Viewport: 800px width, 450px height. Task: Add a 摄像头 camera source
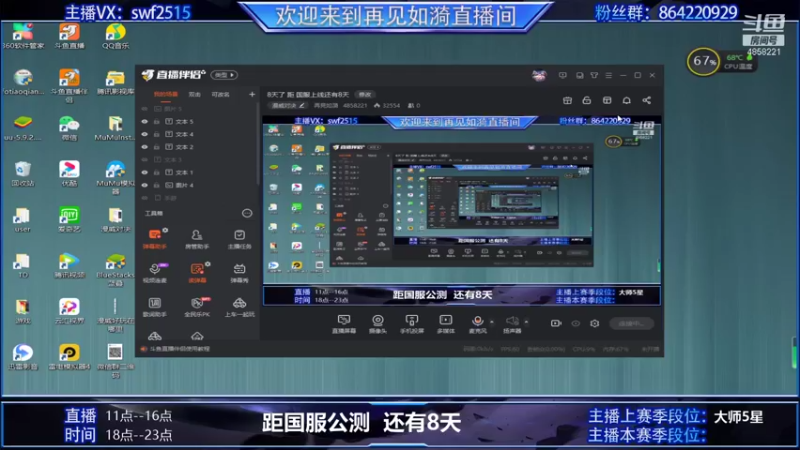378,323
